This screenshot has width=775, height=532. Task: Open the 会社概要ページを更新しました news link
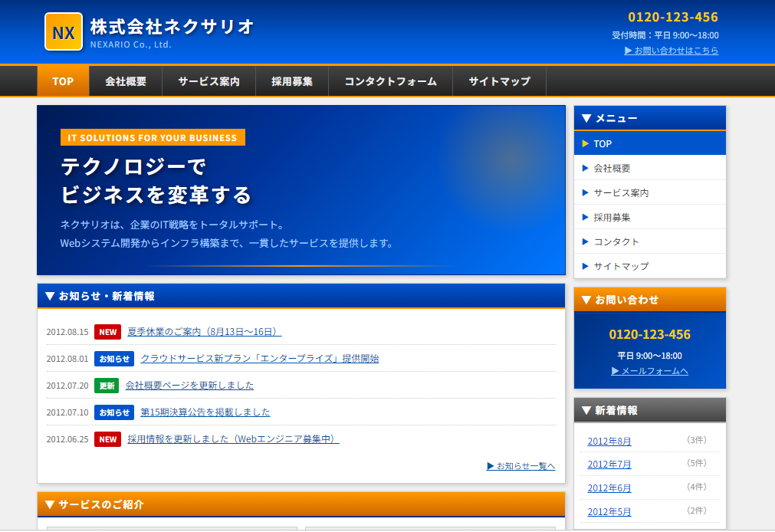189,385
